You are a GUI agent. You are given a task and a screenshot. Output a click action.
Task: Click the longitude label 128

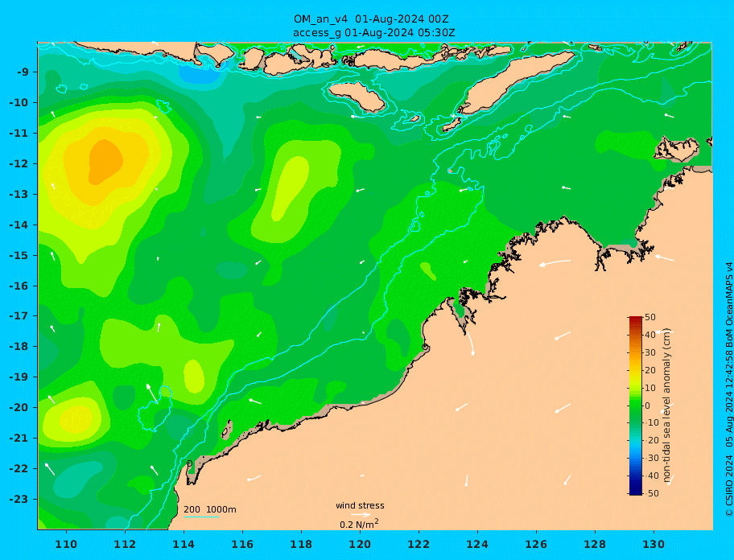pos(595,544)
